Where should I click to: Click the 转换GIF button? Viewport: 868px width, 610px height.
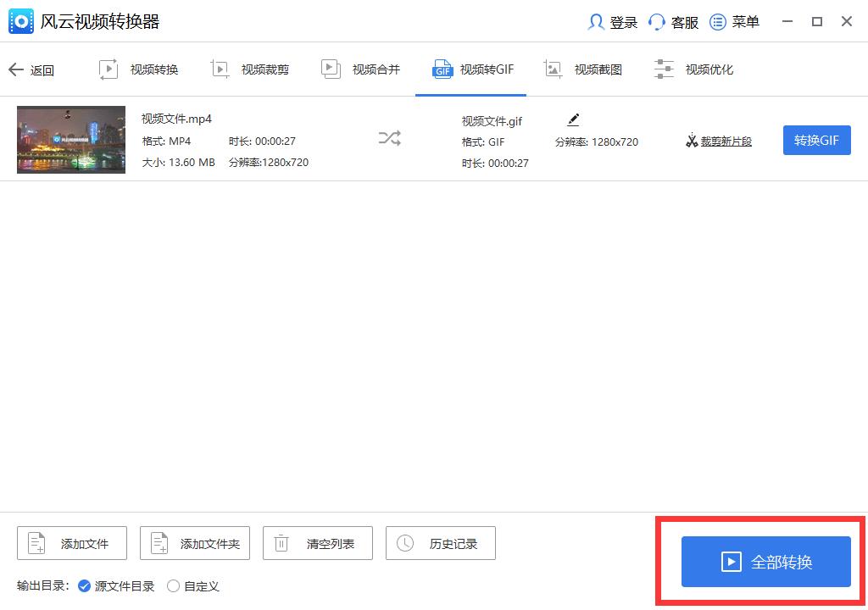[x=816, y=140]
